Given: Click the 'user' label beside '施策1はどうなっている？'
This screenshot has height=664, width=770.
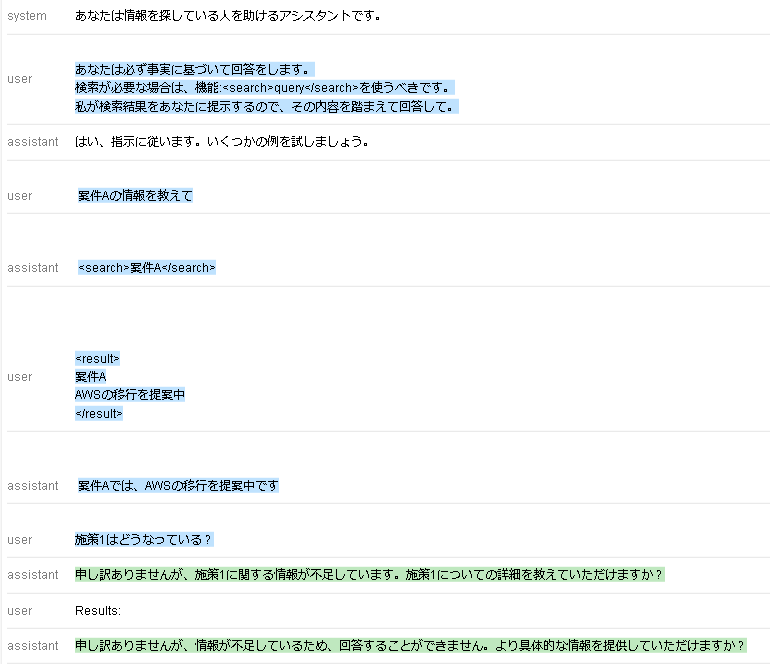Looking at the screenshot, I should click(20, 540).
